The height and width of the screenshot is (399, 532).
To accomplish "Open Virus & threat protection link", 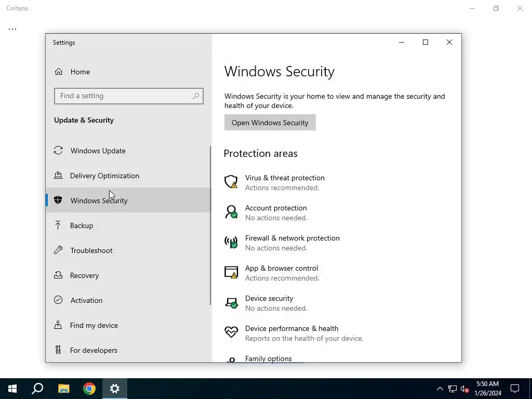I will tap(285, 178).
